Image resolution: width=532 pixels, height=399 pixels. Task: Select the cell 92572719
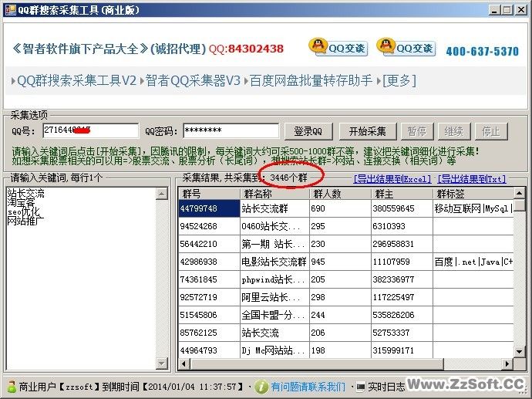click(x=210, y=297)
